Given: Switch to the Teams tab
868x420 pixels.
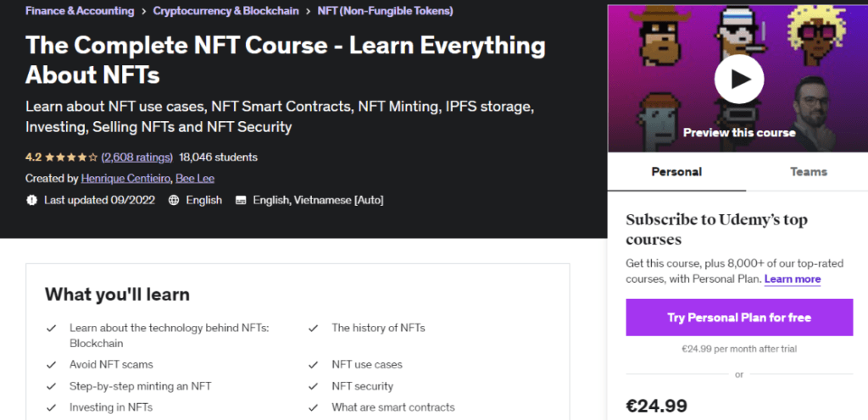Looking at the screenshot, I should 808,172.
